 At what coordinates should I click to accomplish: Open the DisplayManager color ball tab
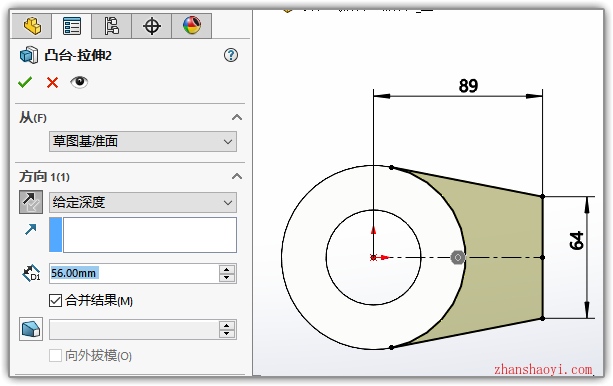(192, 26)
